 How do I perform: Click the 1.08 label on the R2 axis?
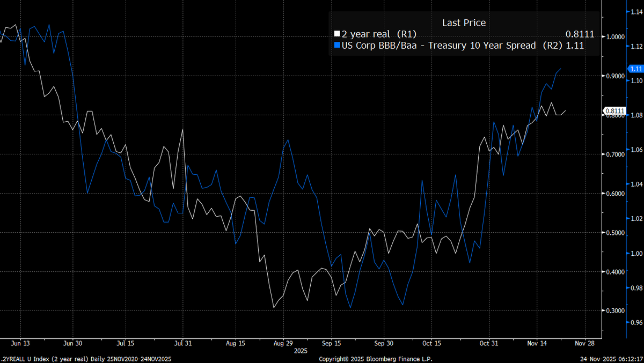coord(636,115)
